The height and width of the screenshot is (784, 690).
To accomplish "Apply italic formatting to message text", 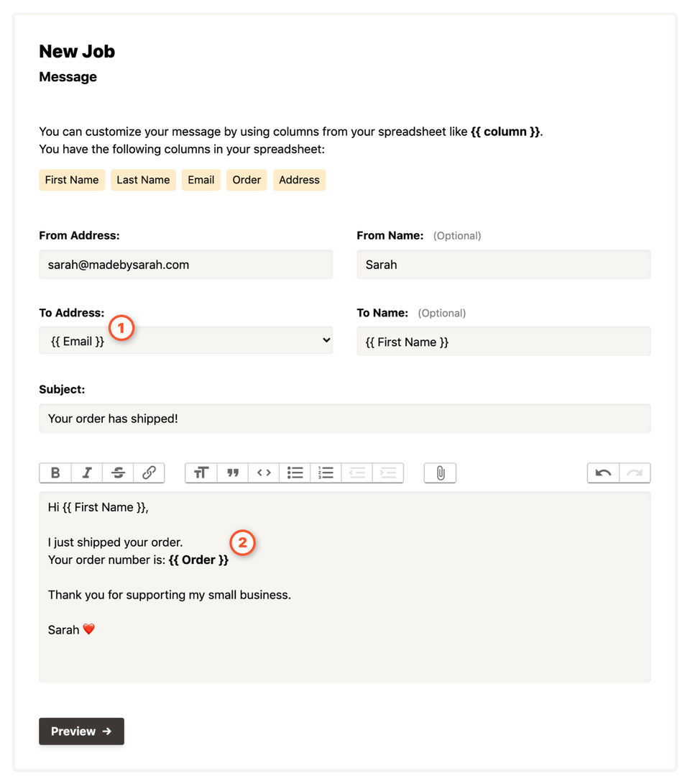I will 86,473.
